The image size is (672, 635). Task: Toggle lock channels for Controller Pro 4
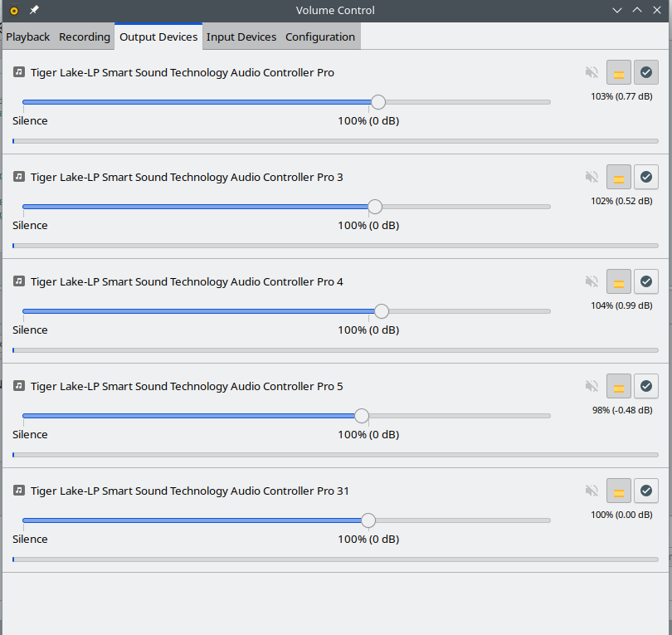(618, 281)
